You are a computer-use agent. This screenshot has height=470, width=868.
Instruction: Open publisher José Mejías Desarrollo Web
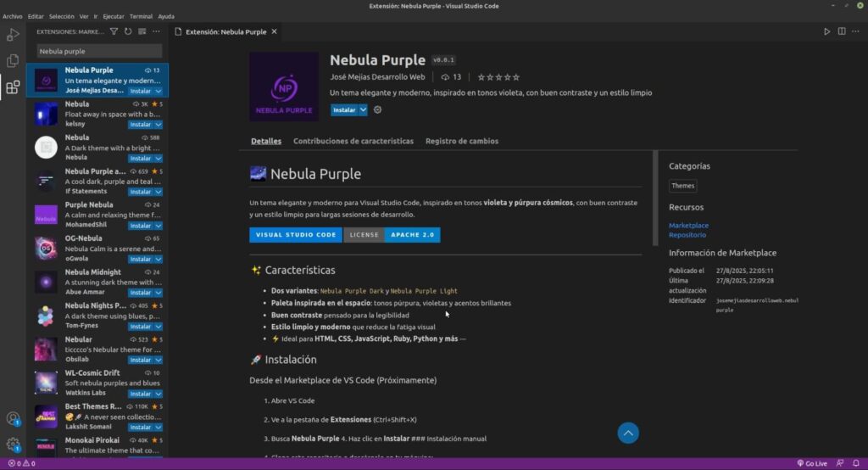tap(377, 77)
